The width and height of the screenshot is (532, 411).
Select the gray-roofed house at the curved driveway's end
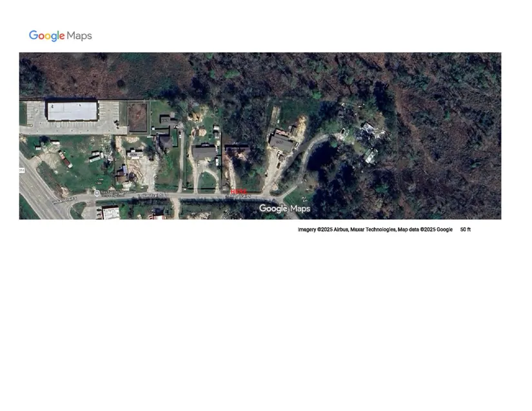(x=281, y=143)
